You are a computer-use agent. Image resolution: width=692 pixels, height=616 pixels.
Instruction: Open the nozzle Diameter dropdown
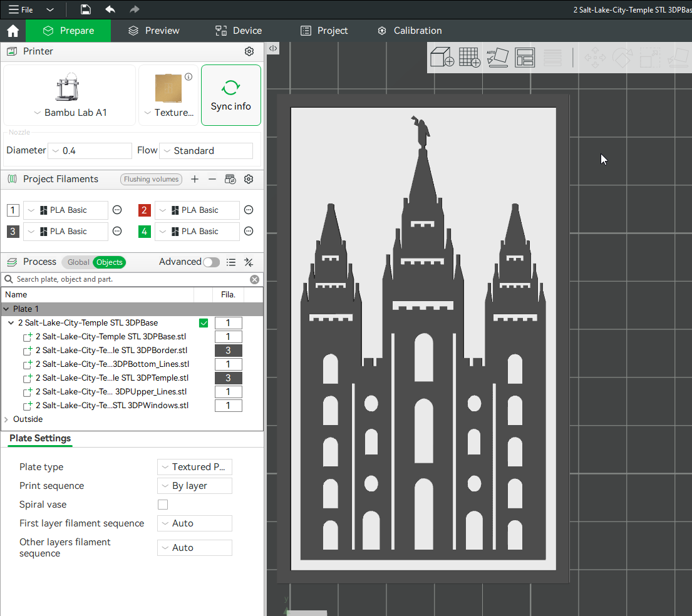(90, 151)
